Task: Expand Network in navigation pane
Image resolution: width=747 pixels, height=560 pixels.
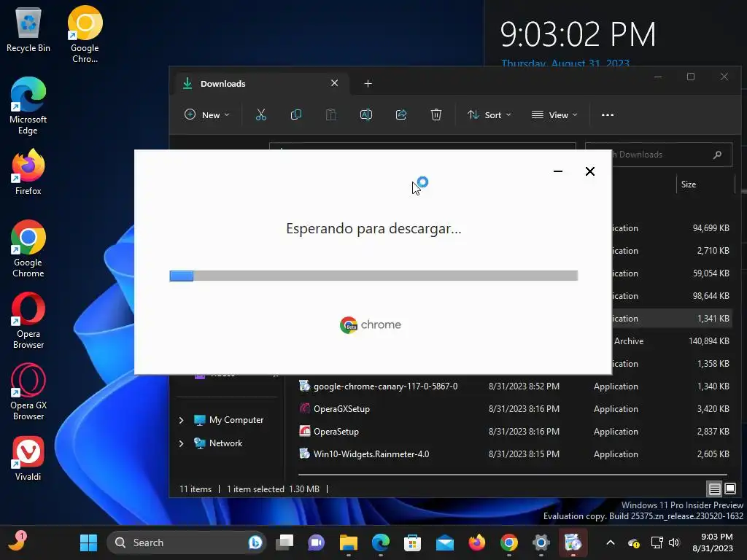Action: pos(181,443)
